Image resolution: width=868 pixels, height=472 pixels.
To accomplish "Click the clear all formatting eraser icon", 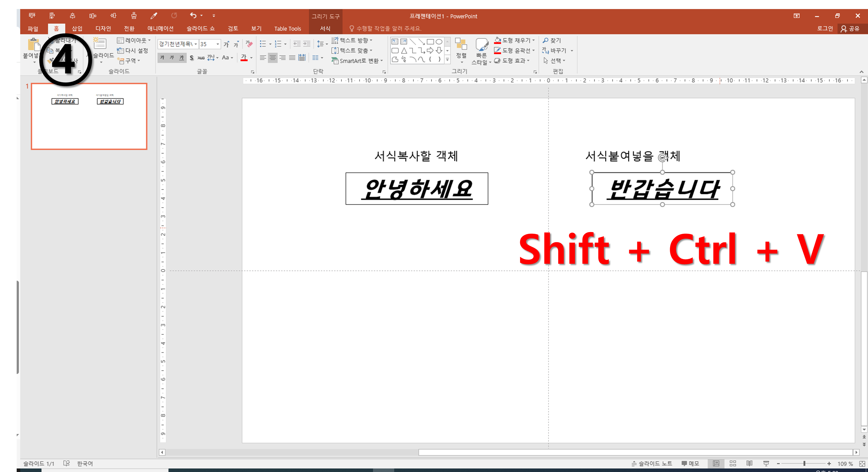I will point(249,44).
